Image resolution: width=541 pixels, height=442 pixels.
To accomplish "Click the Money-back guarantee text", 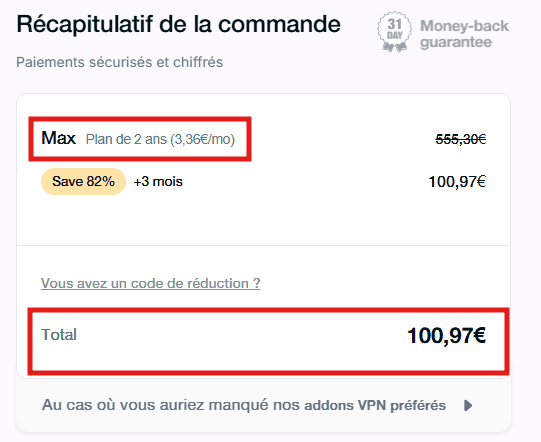I will pos(464,34).
